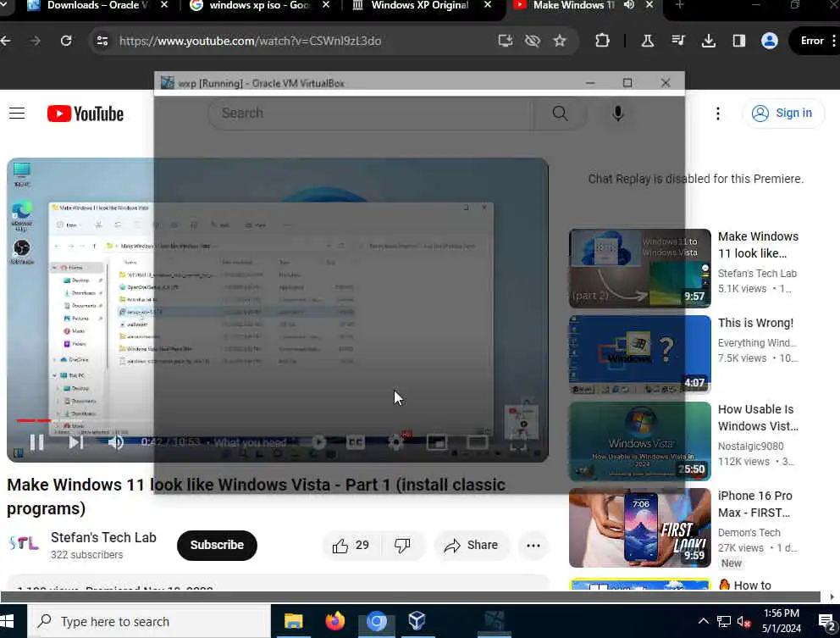This screenshot has width=840, height=638.
Task: Open a new browser tab with plus
Action: point(679,5)
